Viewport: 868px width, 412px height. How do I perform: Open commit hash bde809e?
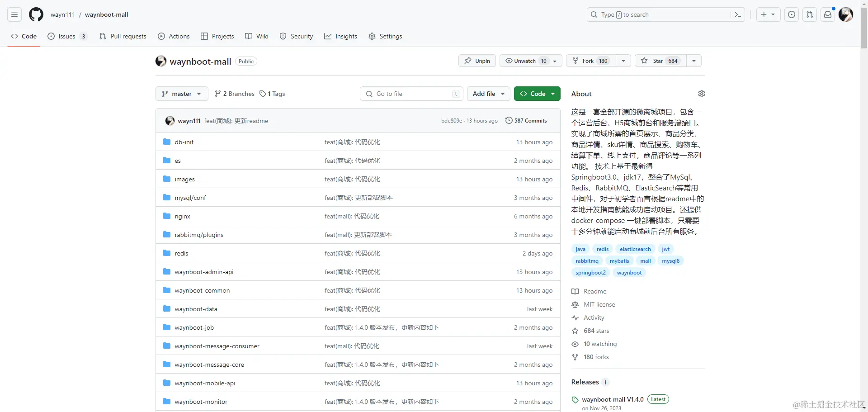point(452,121)
